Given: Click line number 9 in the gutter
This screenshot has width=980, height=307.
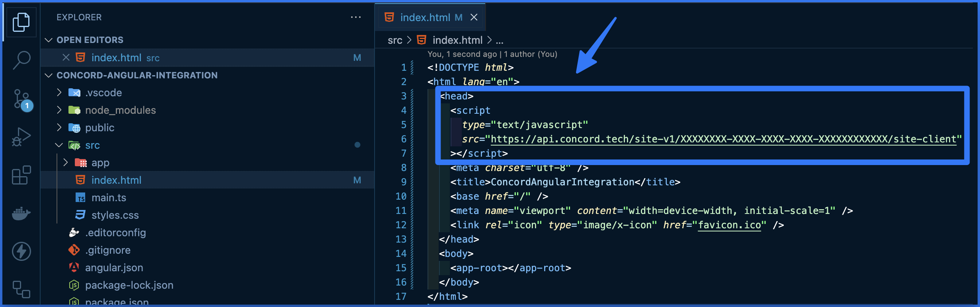Looking at the screenshot, I should click(403, 182).
